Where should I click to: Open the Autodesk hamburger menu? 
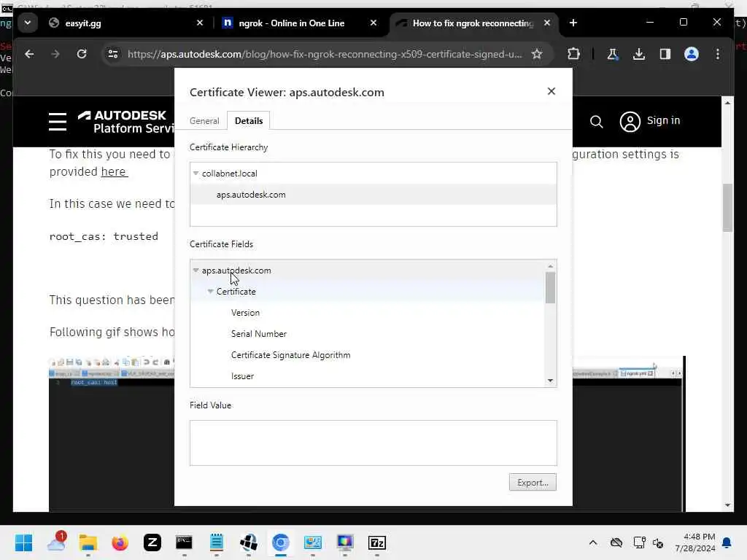pos(58,122)
